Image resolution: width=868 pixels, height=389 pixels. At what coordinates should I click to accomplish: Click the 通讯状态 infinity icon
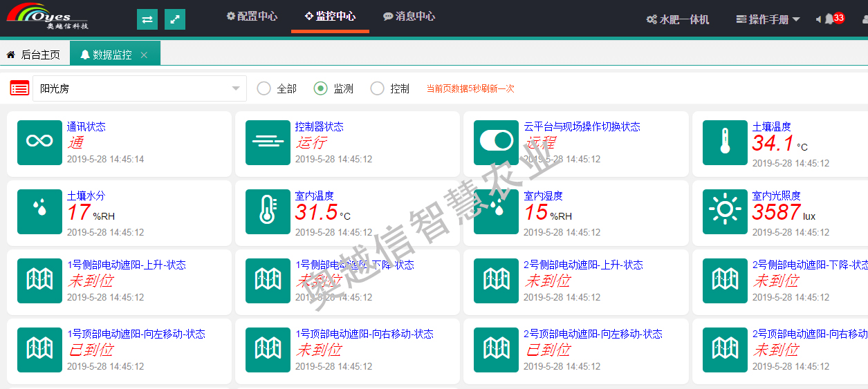click(39, 142)
